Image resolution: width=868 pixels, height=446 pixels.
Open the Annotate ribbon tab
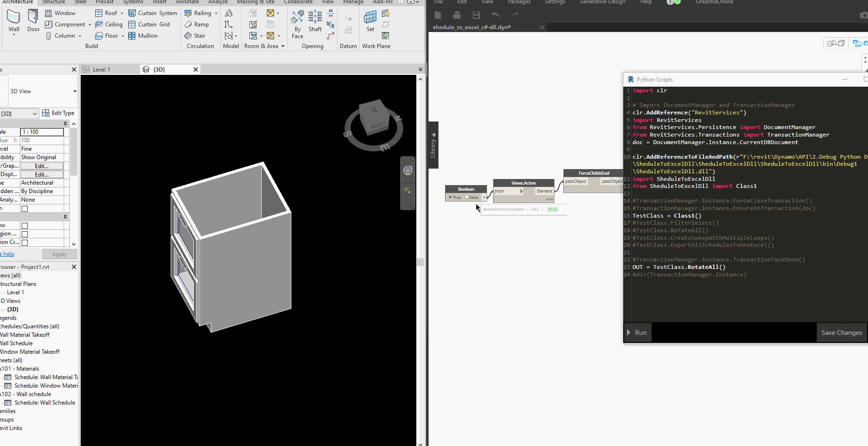187,2
